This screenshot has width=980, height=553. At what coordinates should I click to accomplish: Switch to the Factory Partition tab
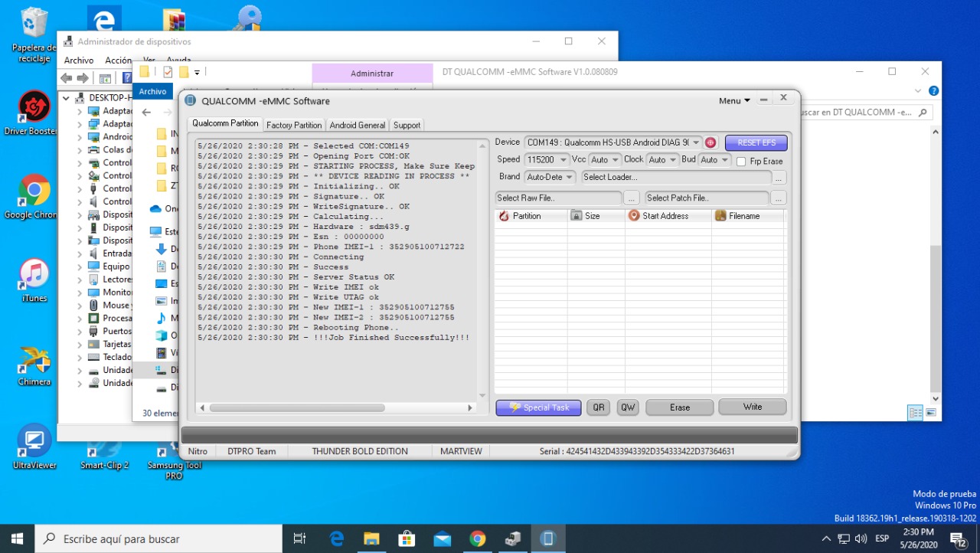[294, 125]
